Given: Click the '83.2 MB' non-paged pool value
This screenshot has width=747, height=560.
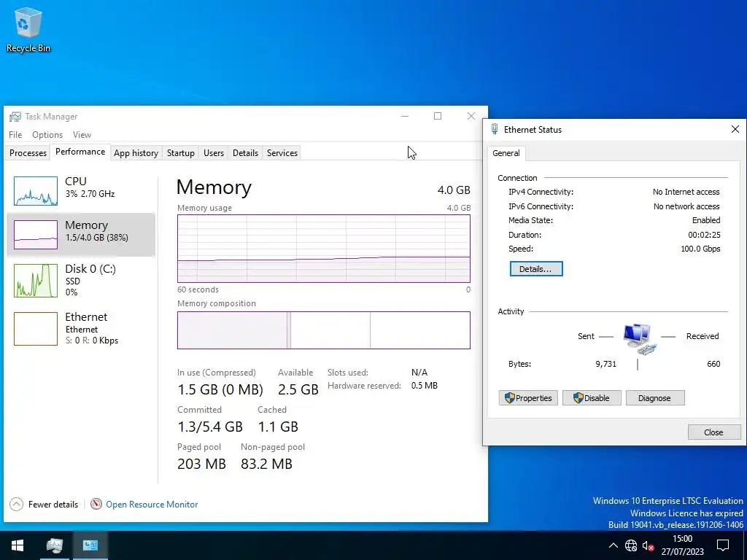Looking at the screenshot, I should click(x=266, y=464).
